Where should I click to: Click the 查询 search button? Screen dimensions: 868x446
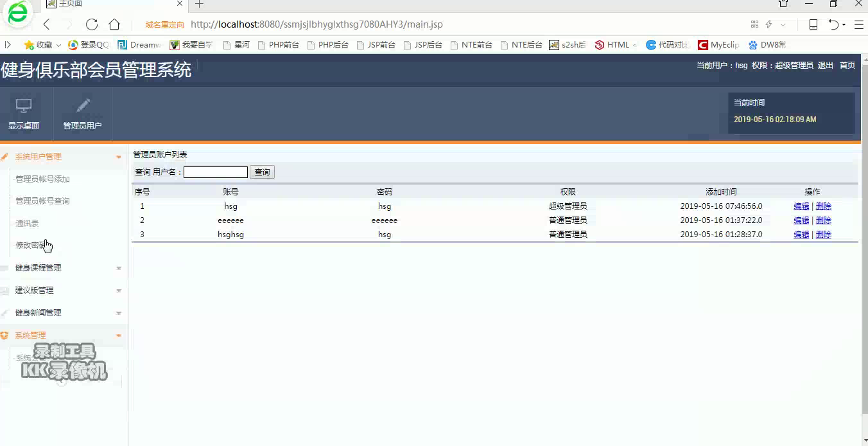click(x=262, y=172)
